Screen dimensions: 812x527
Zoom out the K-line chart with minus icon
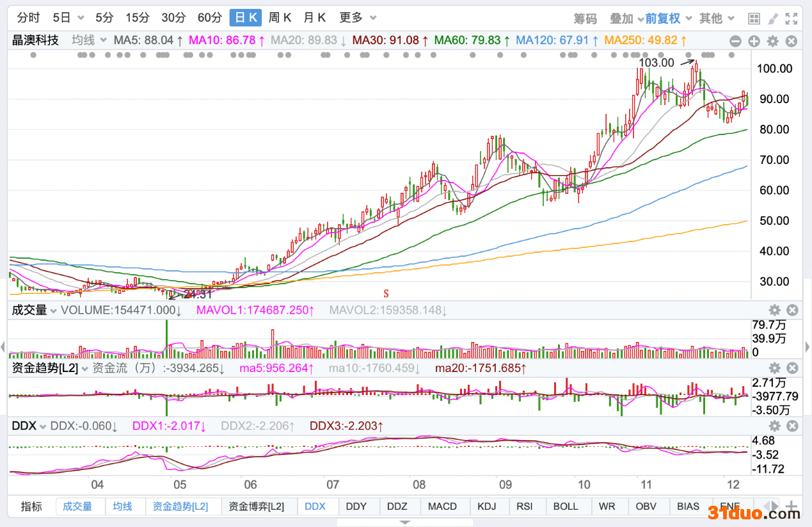pyautogui.click(x=735, y=41)
